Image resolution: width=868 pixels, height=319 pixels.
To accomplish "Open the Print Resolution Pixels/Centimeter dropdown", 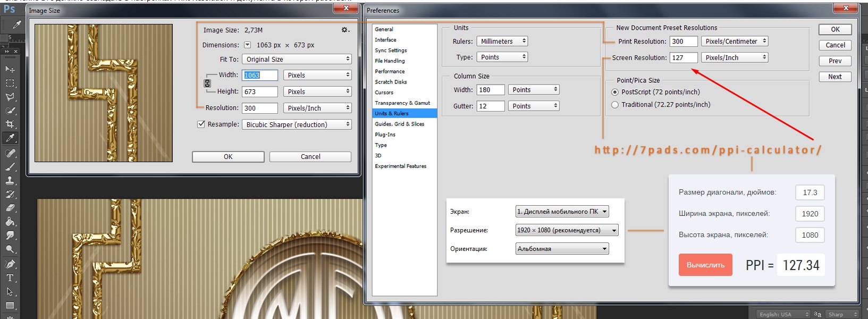I will click(735, 41).
